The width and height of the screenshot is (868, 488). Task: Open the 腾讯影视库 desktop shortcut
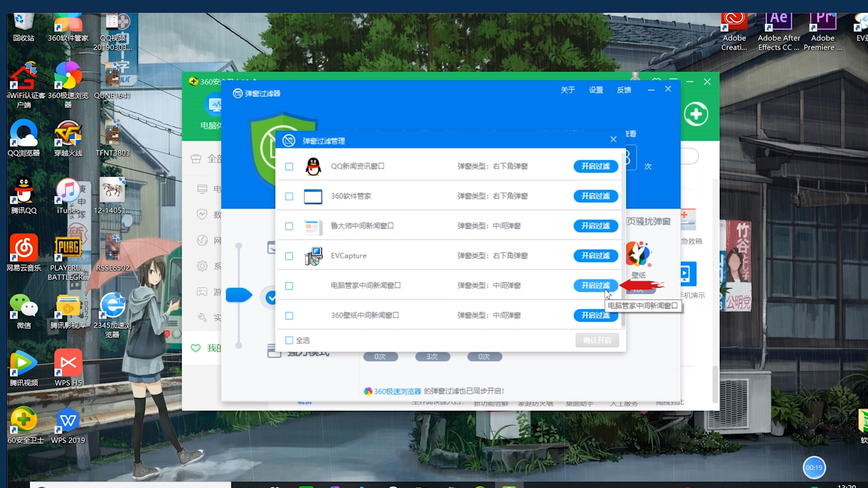point(68,311)
